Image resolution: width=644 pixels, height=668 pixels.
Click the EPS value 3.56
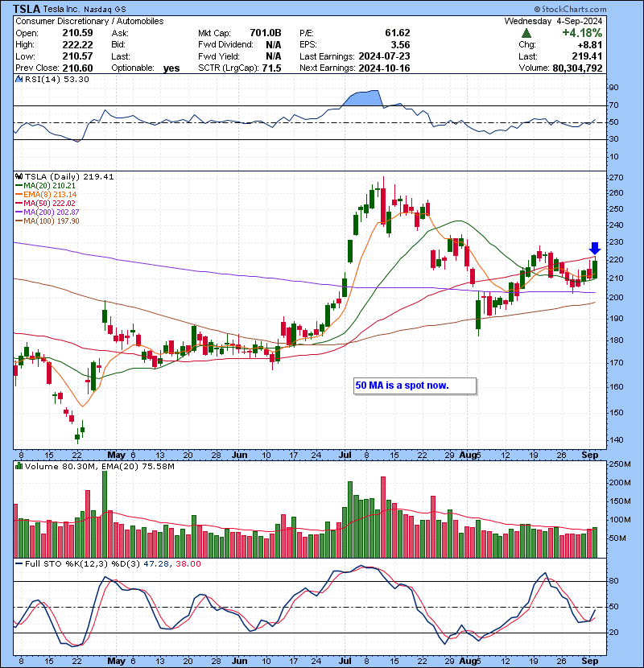[x=401, y=45]
